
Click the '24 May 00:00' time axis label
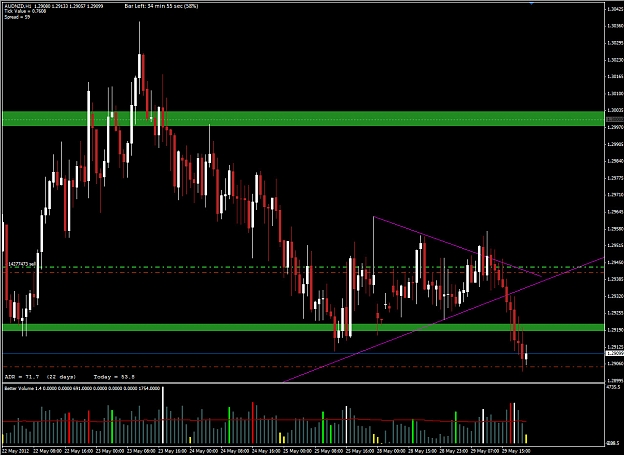coord(204,451)
